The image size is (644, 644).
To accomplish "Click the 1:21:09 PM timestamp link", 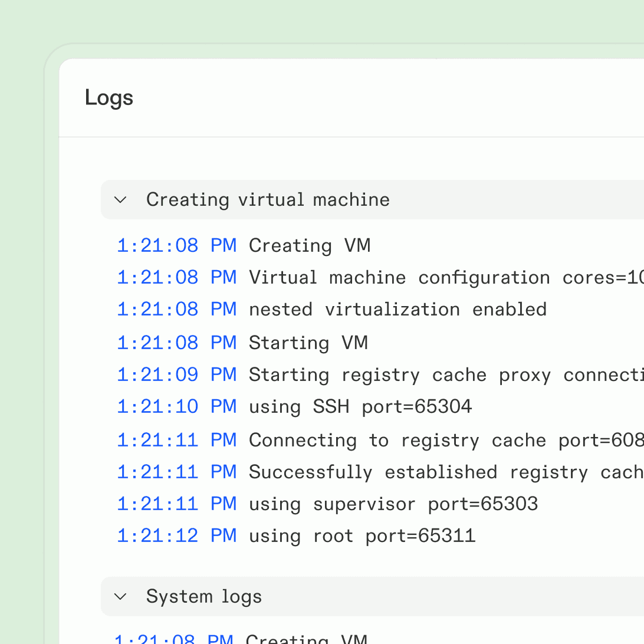I will tap(176, 374).
